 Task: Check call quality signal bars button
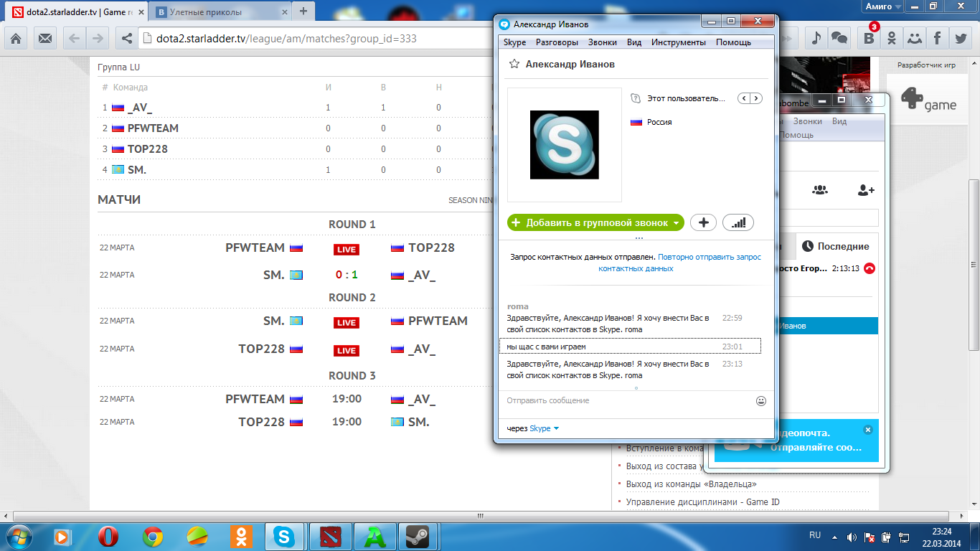click(x=738, y=222)
